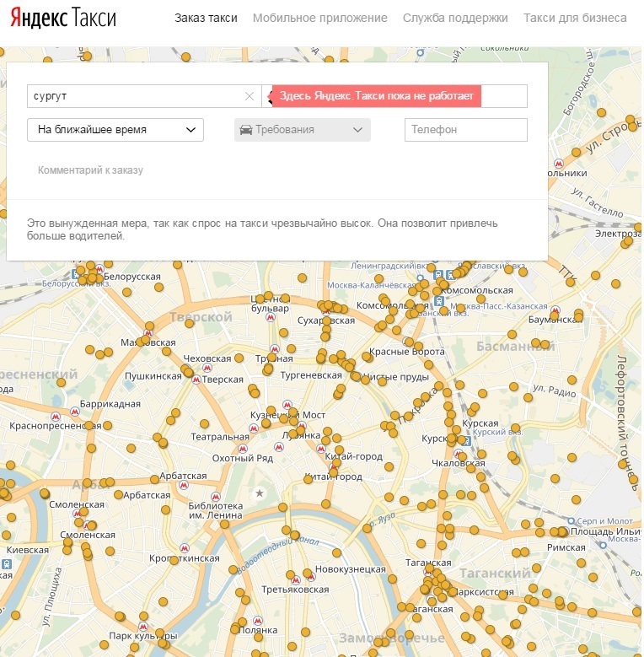
Task: Focus the Телефон input field
Action: point(466,130)
